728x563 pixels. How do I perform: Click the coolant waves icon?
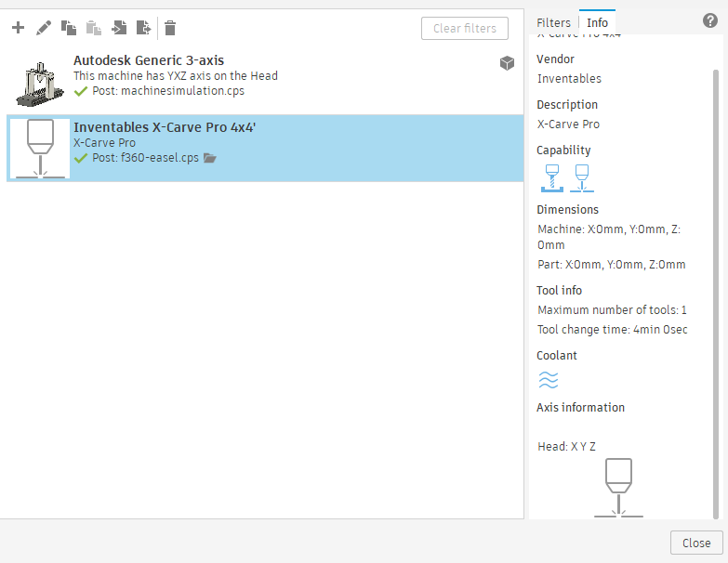(549, 380)
